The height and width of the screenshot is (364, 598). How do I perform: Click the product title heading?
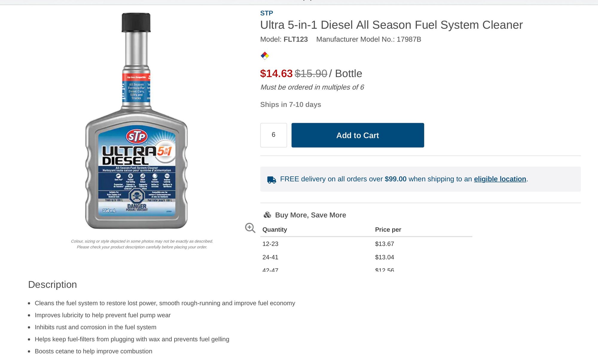391,25
